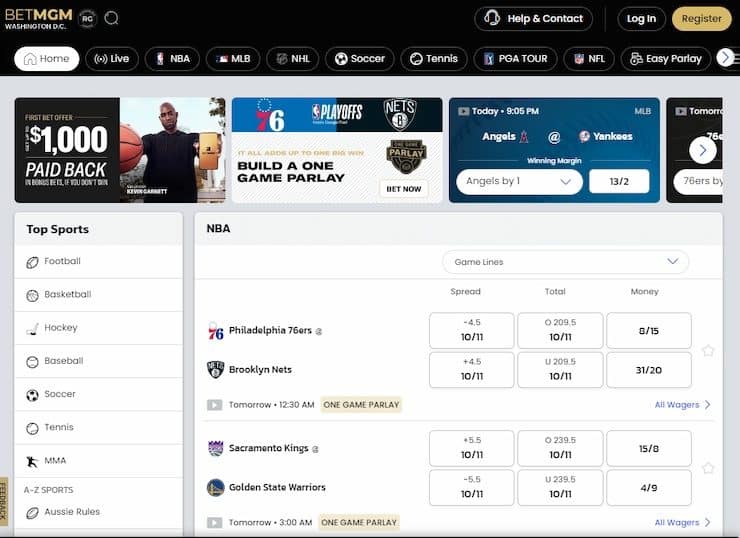Viewport: 740px width, 538px height.
Task: Open the NBA tab in top navigation
Action: pyautogui.click(x=172, y=59)
